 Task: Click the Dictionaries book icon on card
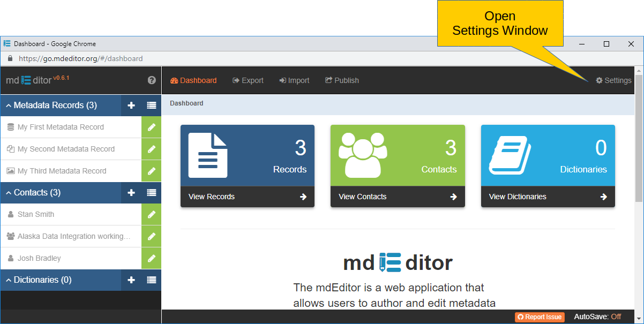(x=510, y=155)
